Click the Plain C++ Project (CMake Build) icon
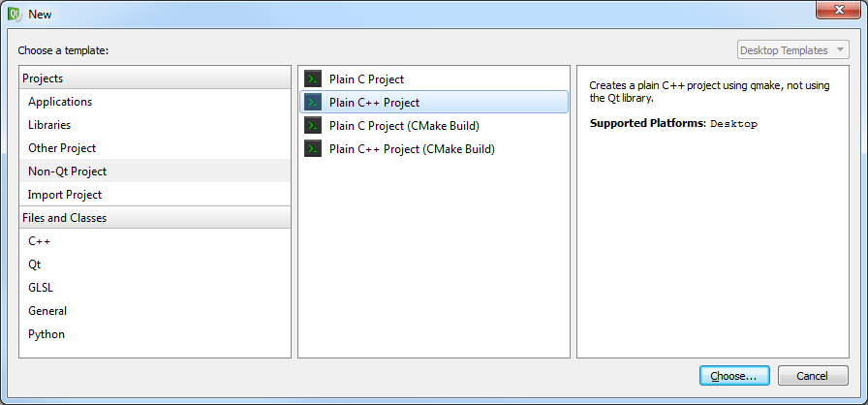 pos(313,149)
